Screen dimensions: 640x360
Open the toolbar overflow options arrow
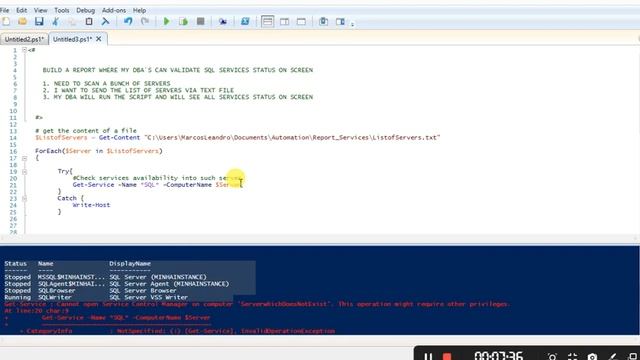(x=352, y=24)
